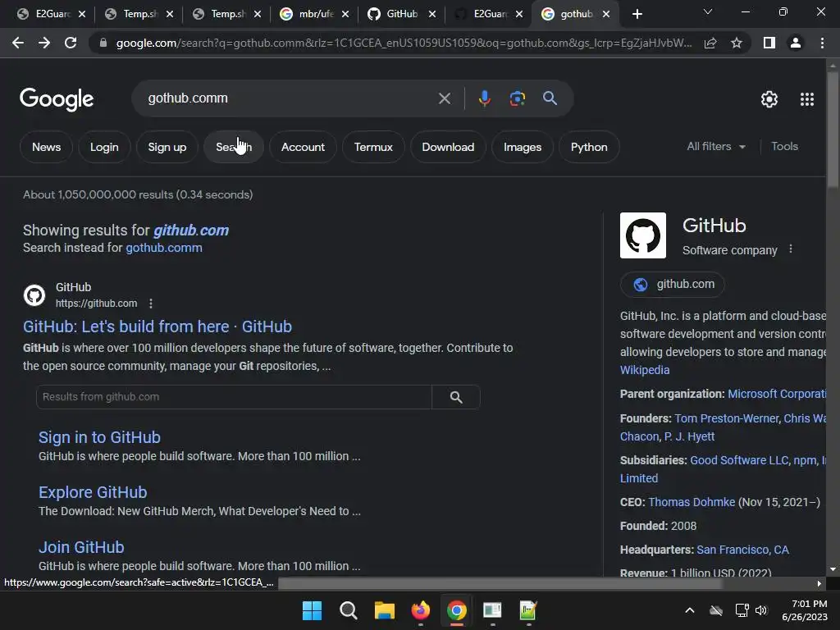Open 'GitHub: Let's build from here' result
The width and height of the screenshot is (840, 630).
(157, 326)
